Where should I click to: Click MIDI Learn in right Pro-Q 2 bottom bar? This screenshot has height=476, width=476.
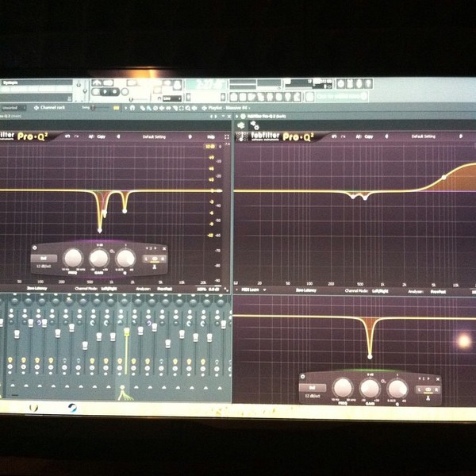(x=250, y=290)
